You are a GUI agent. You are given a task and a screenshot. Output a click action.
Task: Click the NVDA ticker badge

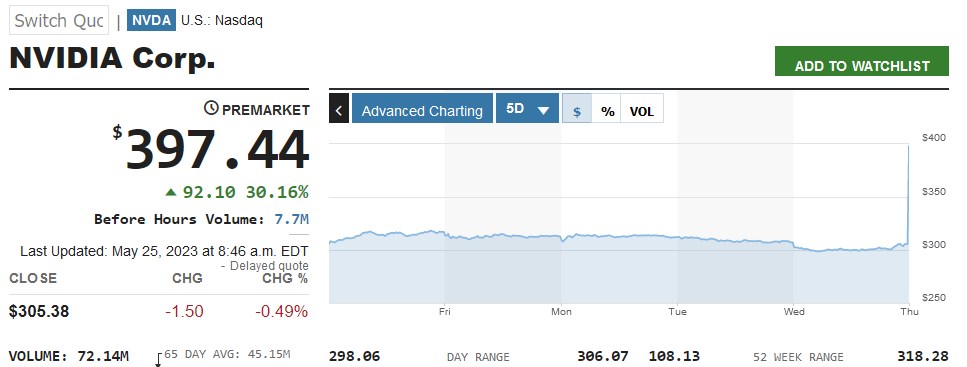pos(151,20)
